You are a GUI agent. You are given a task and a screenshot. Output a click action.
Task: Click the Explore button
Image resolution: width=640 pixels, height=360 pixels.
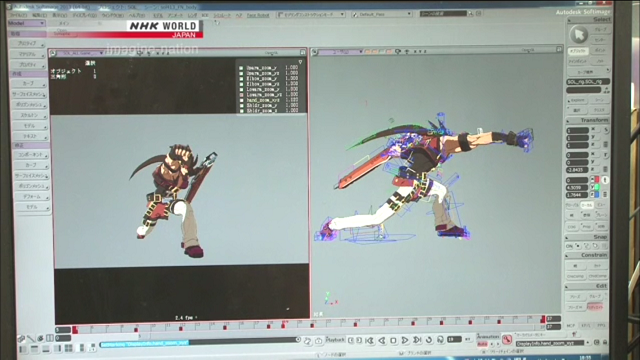(x=577, y=100)
